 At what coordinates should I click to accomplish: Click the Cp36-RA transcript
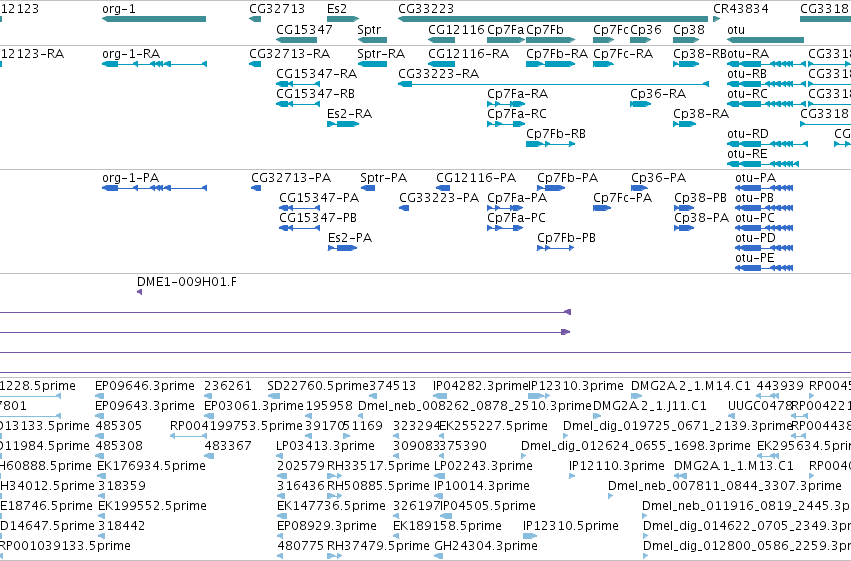pyautogui.click(x=640, y=104)
